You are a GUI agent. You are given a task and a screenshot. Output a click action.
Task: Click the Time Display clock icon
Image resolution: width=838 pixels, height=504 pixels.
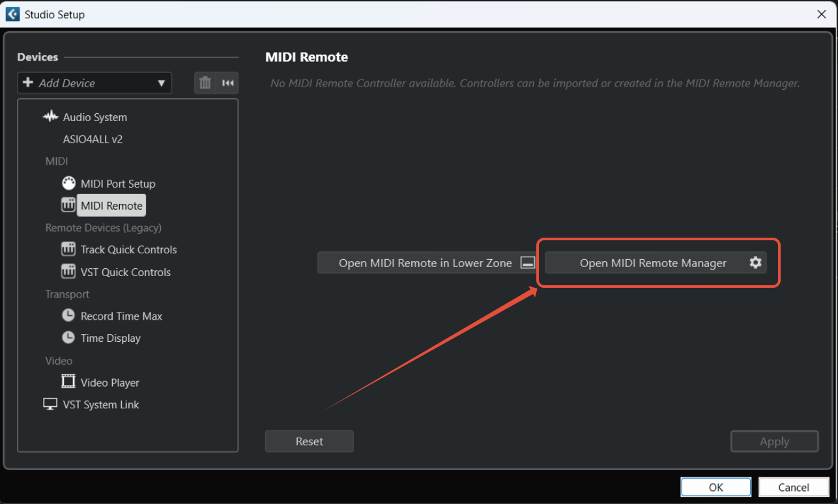pyautogui.click(x=68, y=338)
